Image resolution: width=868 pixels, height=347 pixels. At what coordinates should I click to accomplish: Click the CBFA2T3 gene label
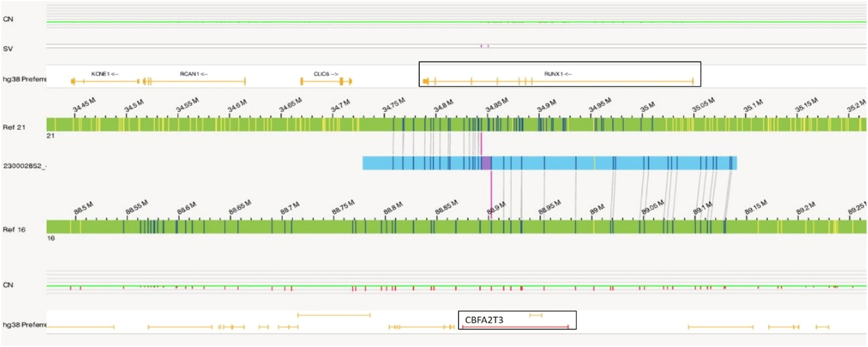tap(484, 320)
